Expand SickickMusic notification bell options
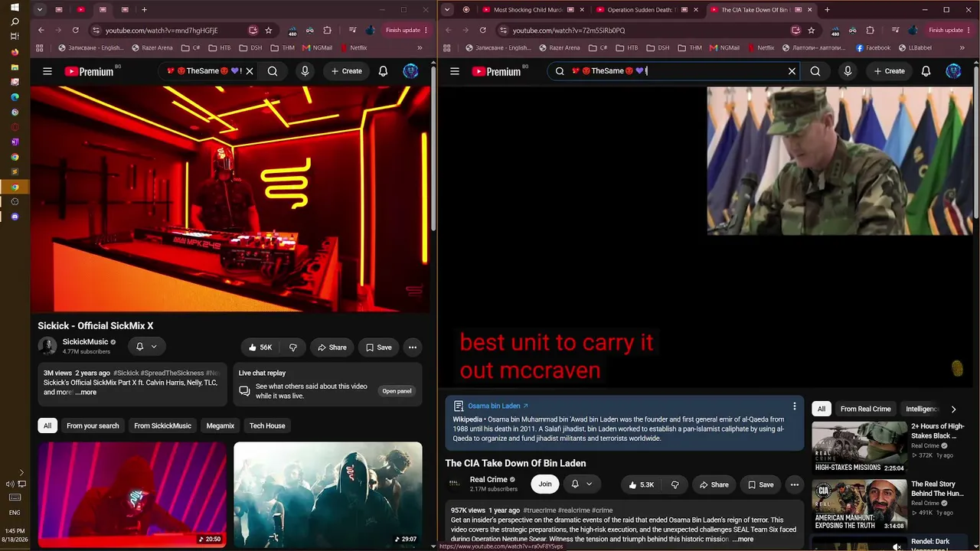The height and width of the screenshot is (551, 980). (x=146, y=347)
